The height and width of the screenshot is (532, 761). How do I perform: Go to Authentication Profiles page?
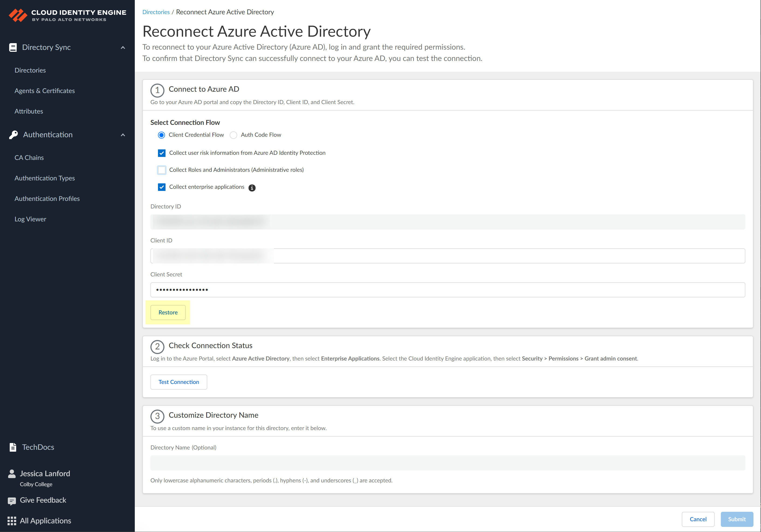point(47,198)
